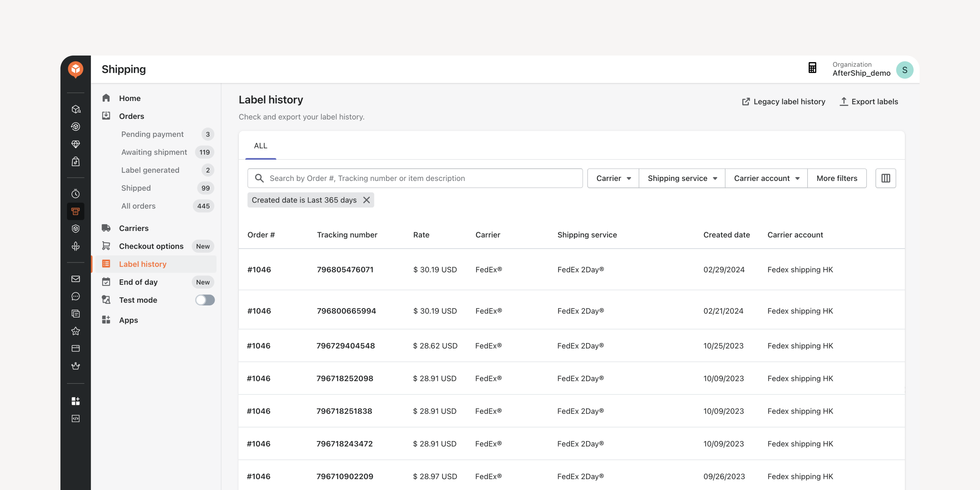
Task: Click the Export labels button
Action: [x=869, y=102]
